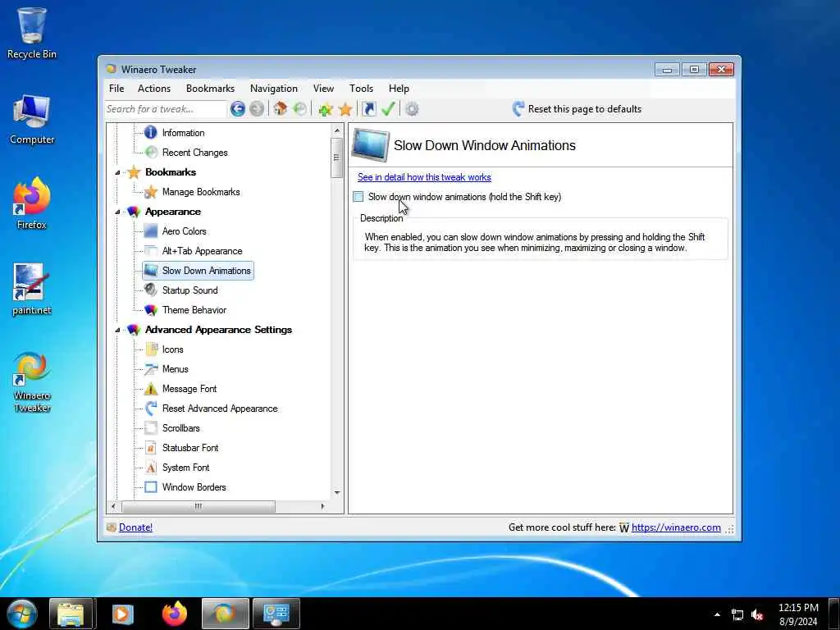
Task: Click the Donate! link
Action: tap(135, 527)
